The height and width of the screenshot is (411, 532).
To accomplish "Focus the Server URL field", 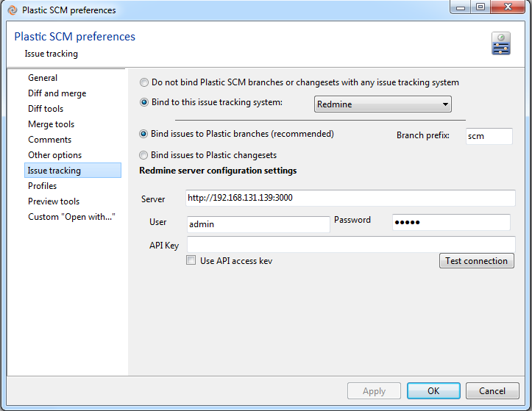I will pos(350,198).
